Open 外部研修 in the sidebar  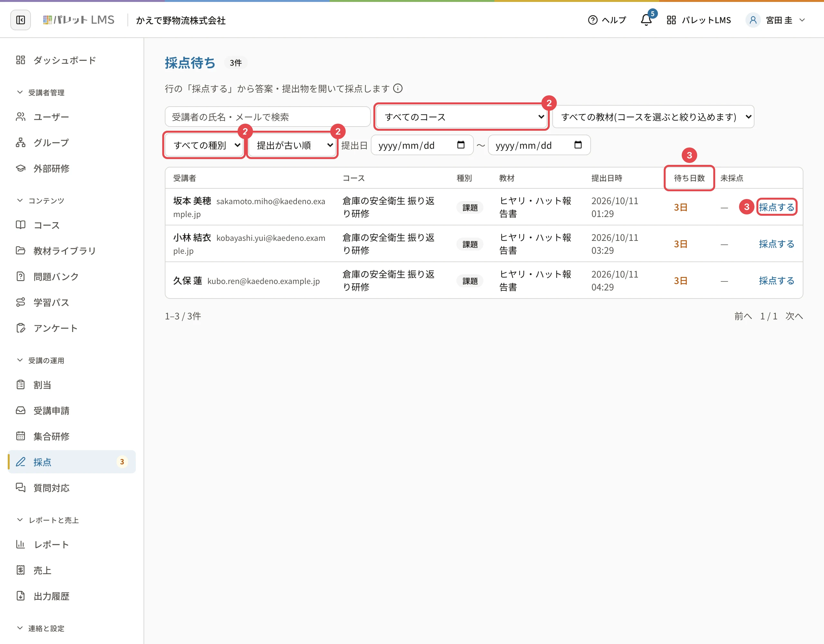click(72, 168)
